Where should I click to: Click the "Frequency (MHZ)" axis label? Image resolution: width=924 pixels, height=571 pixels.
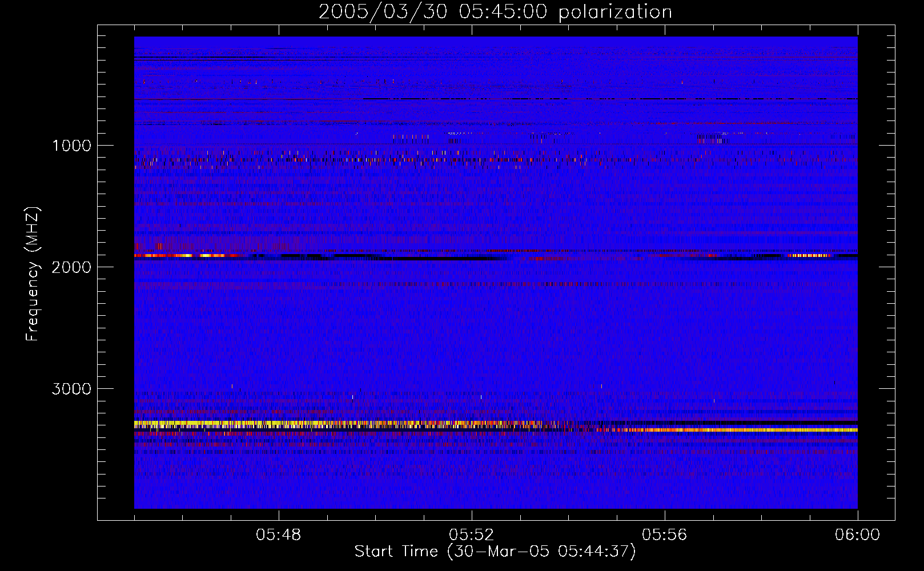33,274
